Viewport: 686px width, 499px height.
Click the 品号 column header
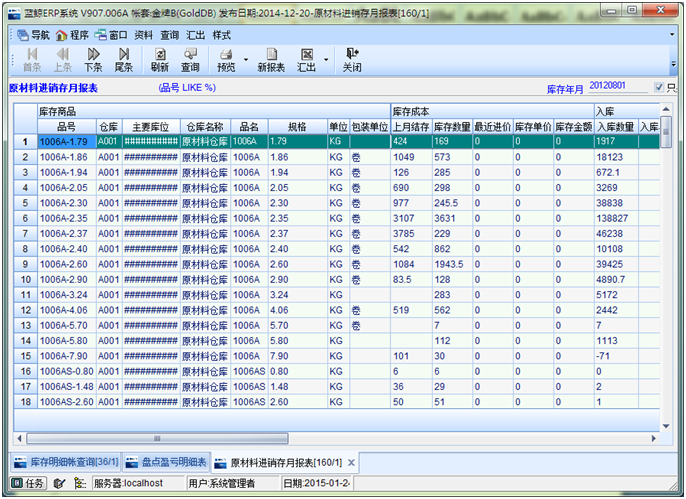67,127
